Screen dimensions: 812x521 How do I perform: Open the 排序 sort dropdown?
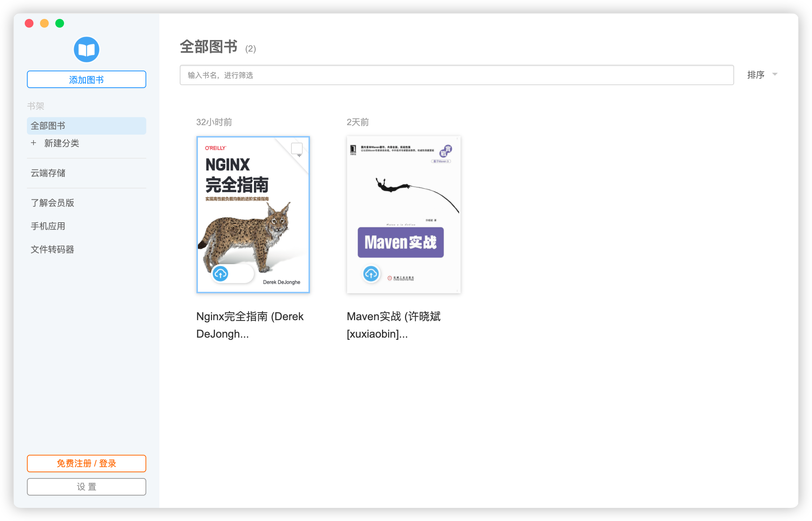756,75
